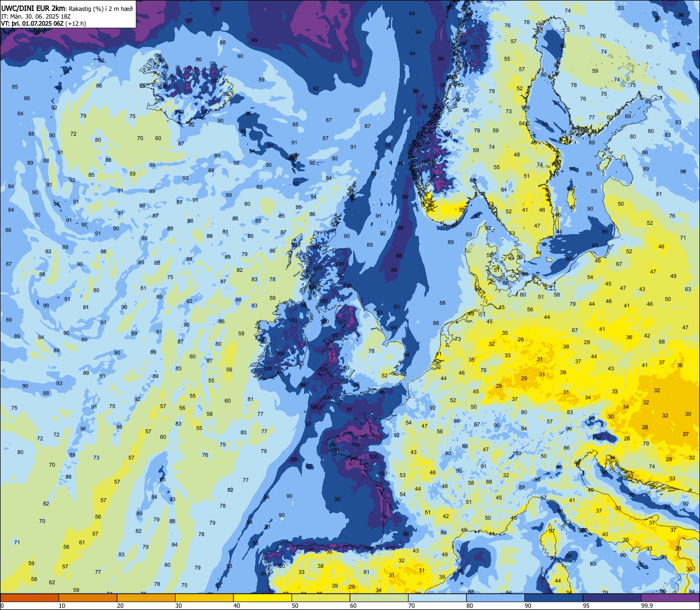
Task: Pick the pale green 60–70 legend segment
Action: click(379, 597)
